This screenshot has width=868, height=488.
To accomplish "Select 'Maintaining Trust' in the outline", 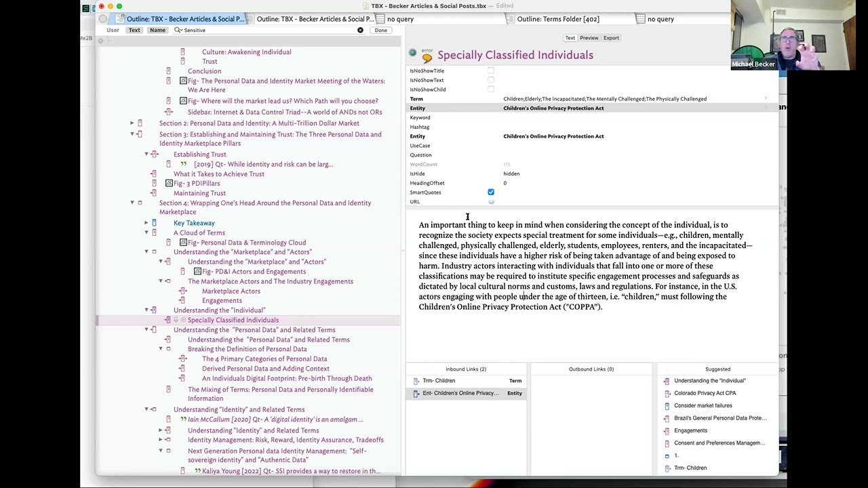I will [199, 193].
